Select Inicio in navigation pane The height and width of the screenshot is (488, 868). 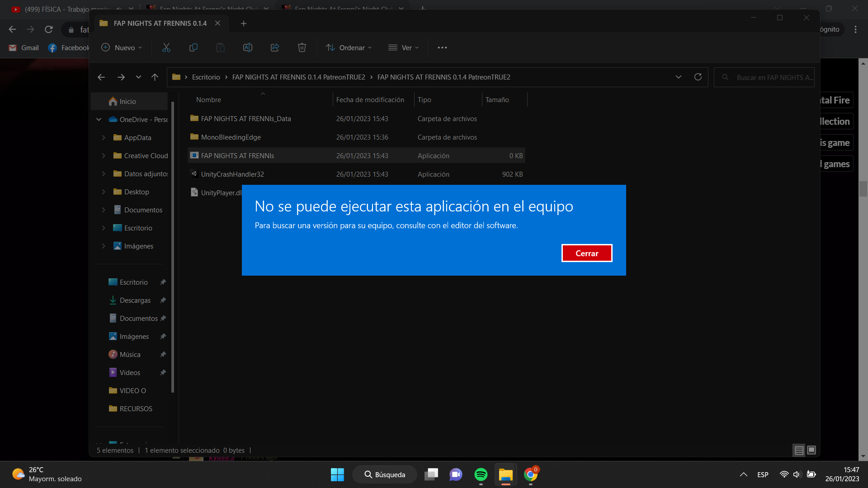[129, 102]
